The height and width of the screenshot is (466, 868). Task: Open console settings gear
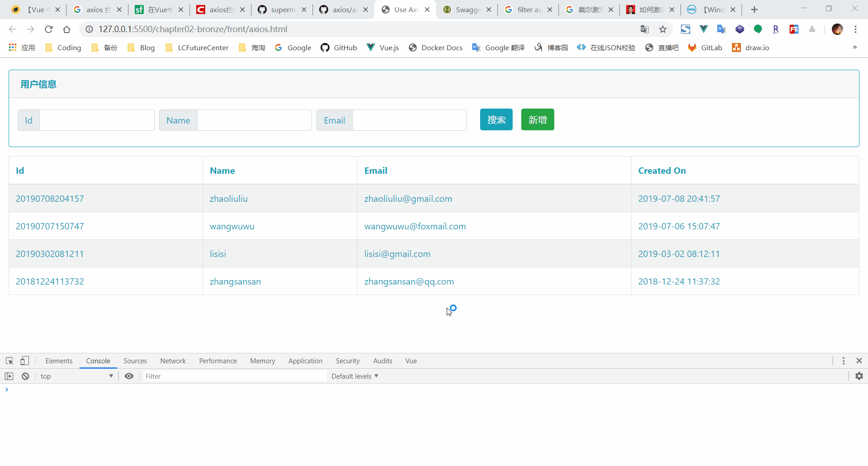tap(859, 376)
